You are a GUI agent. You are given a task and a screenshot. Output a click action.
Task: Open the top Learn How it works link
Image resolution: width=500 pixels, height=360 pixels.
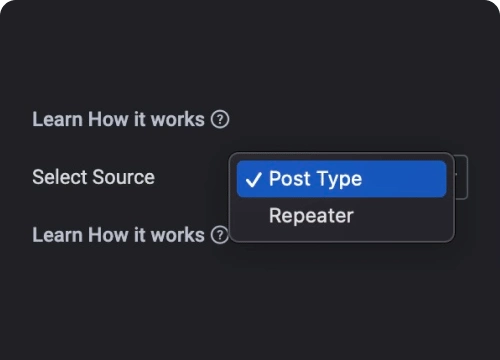tap(118, 119)
